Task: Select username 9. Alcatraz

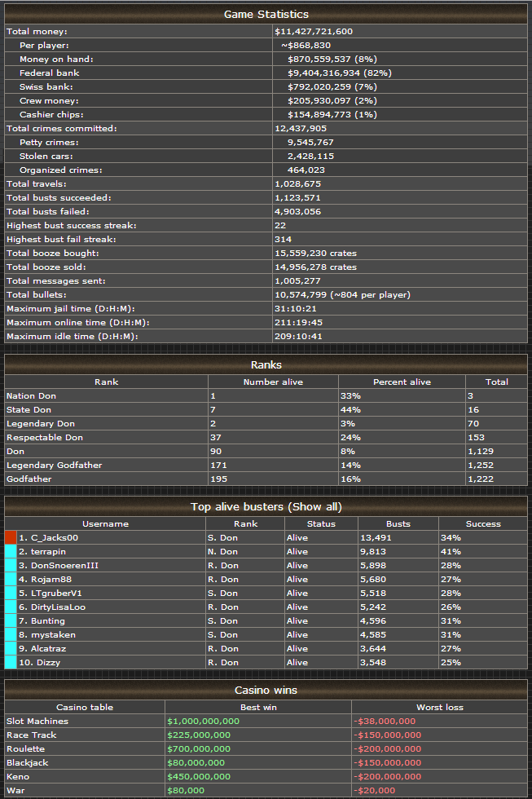Action: coord(42,648)
